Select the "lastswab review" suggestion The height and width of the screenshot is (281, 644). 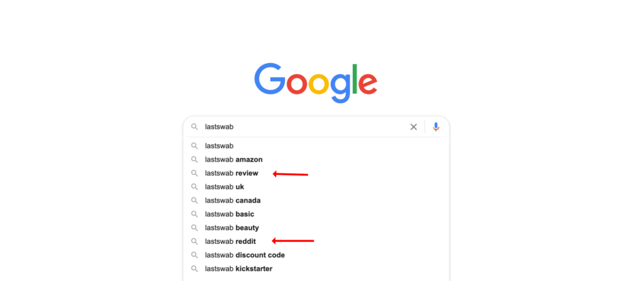[231, 174]
